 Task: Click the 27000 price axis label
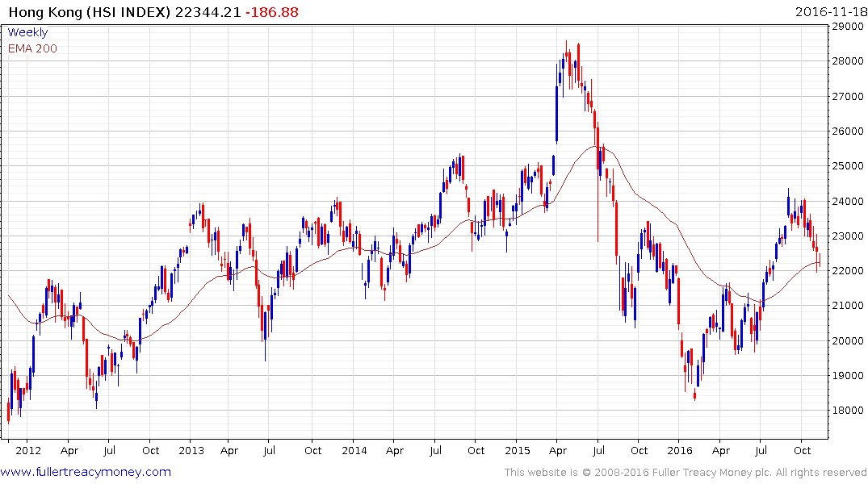[848, 96]
